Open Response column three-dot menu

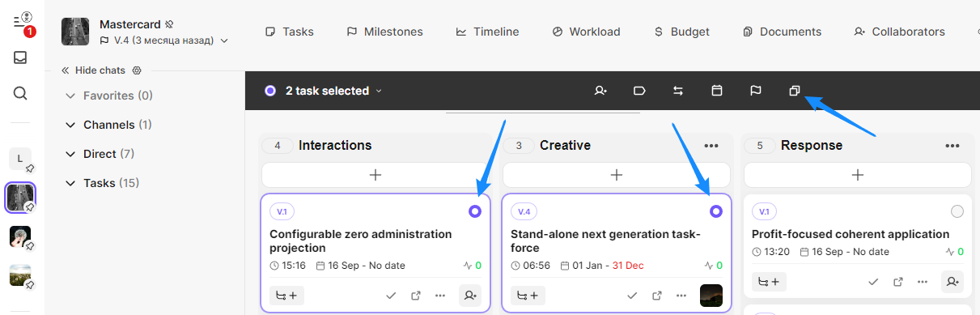[952, 146]
